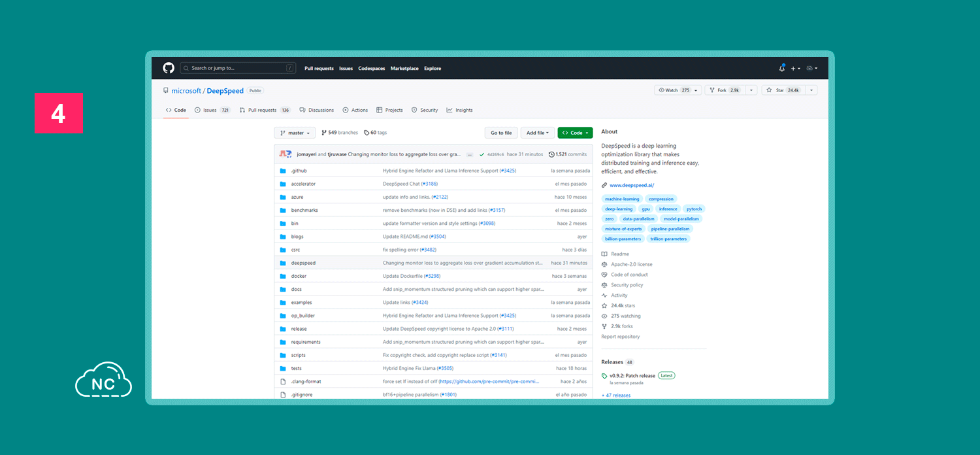Viewport: 980px width, 455px height.
Task: Click the Fork 2.9k button
Action: click(x=725, y=90)
